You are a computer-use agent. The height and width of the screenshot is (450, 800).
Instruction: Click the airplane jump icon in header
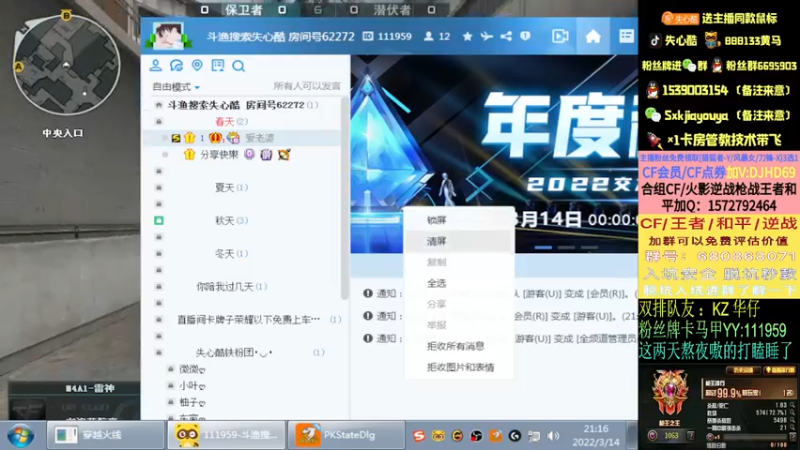click(x=487, y=36)
